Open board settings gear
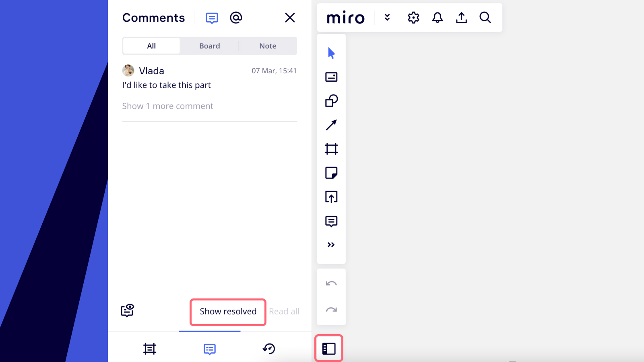The height and width of the screenshot is (362, 644). 413,18
